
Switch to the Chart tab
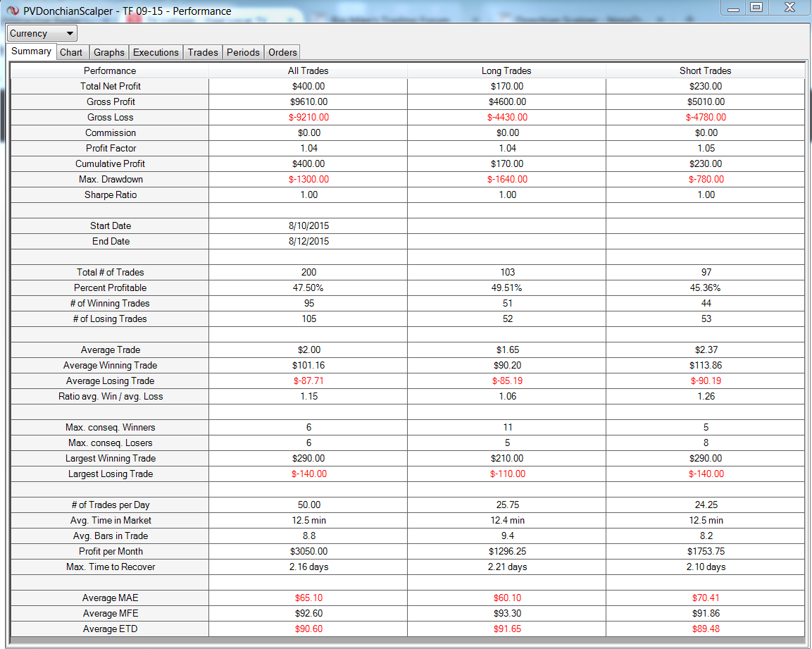coord(71,52)
